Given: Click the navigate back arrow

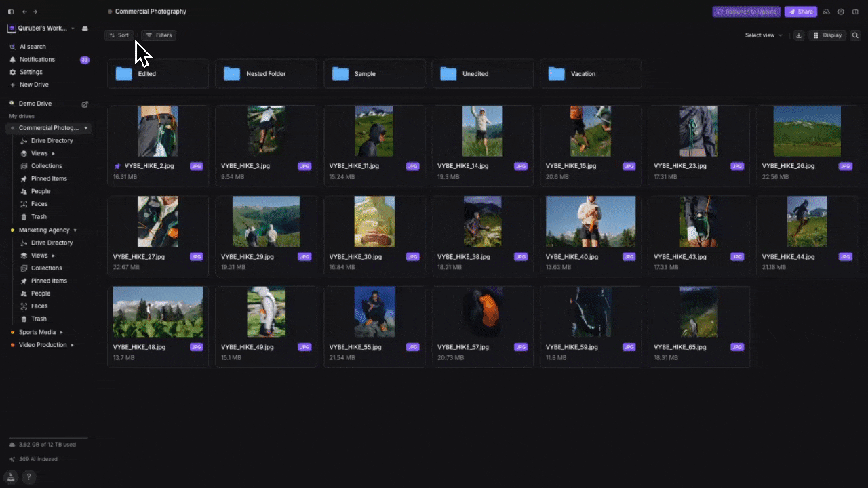Looking at the screenshot, I should (25, 12).
